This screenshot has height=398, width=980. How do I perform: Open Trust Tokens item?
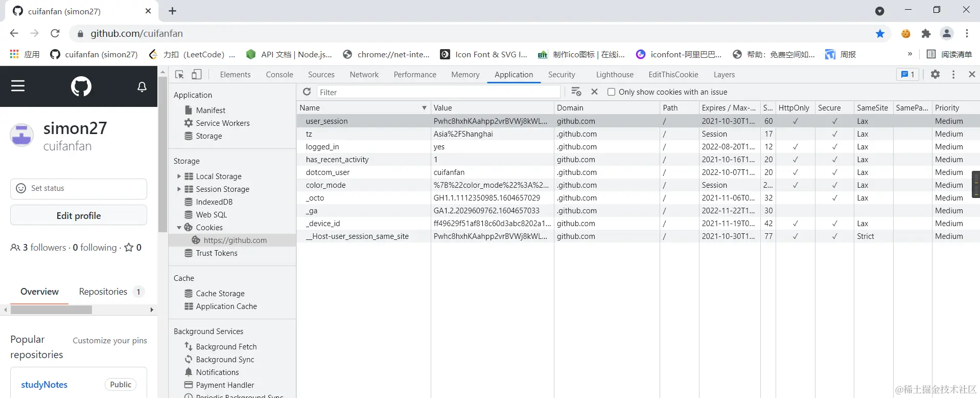click(217, 253)
